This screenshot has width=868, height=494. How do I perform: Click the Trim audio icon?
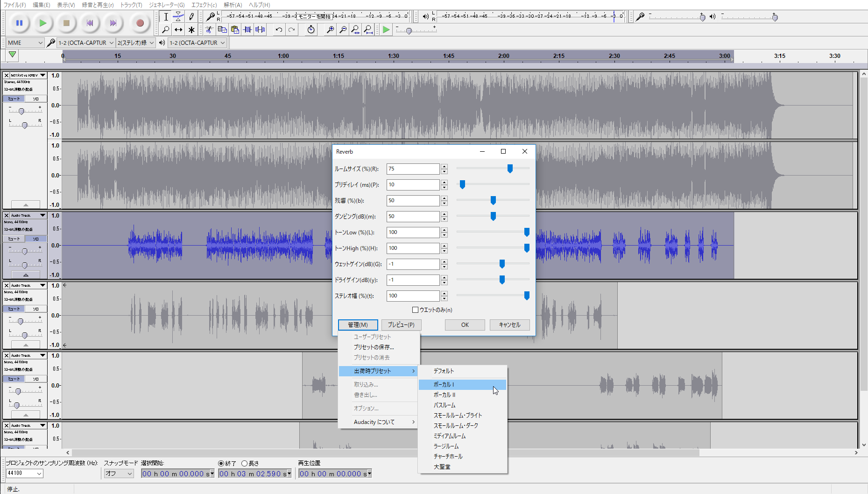point(247,30)
